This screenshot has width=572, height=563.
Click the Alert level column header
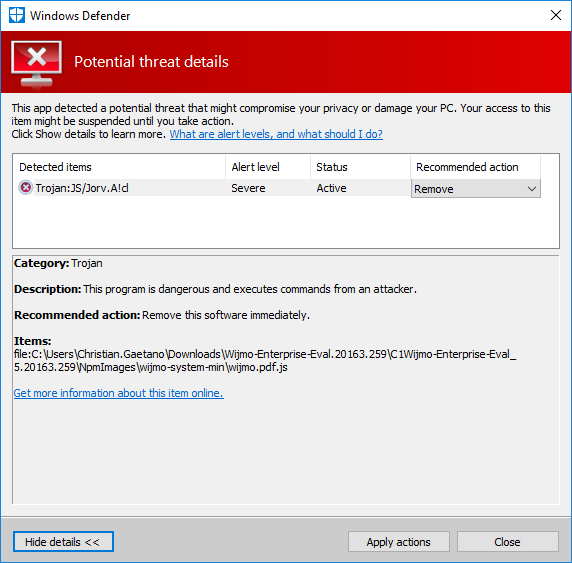click(x=268, y=167)
